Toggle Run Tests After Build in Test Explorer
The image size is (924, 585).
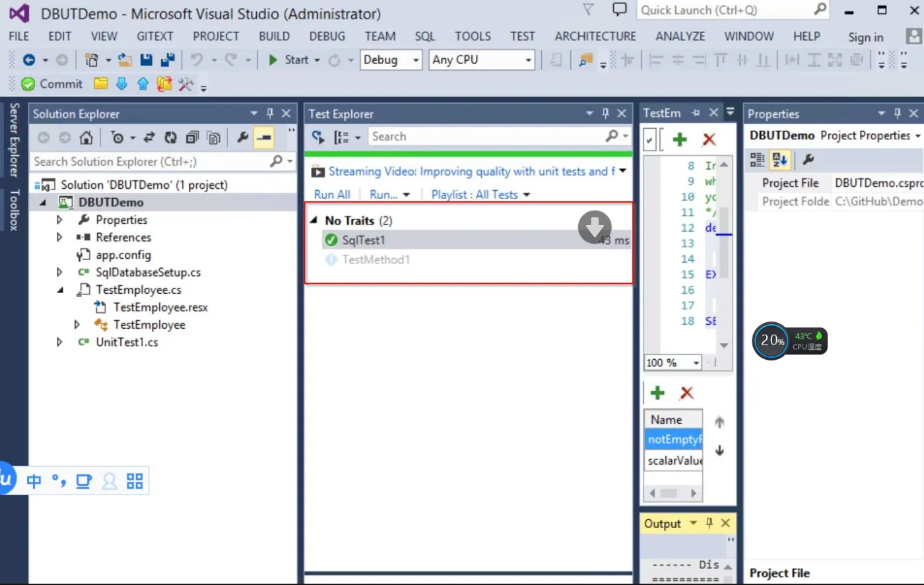pos(318,137)
